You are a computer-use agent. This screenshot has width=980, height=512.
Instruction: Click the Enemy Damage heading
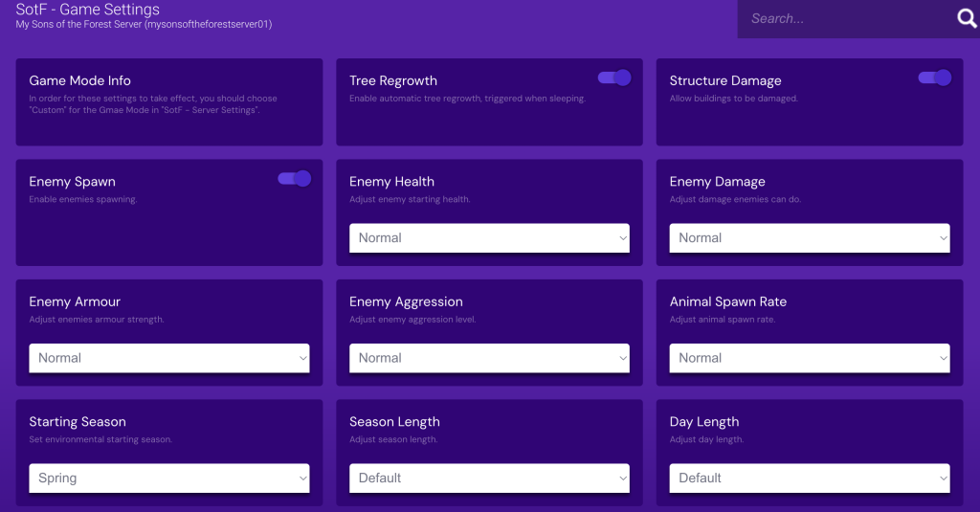click(718, 182)
